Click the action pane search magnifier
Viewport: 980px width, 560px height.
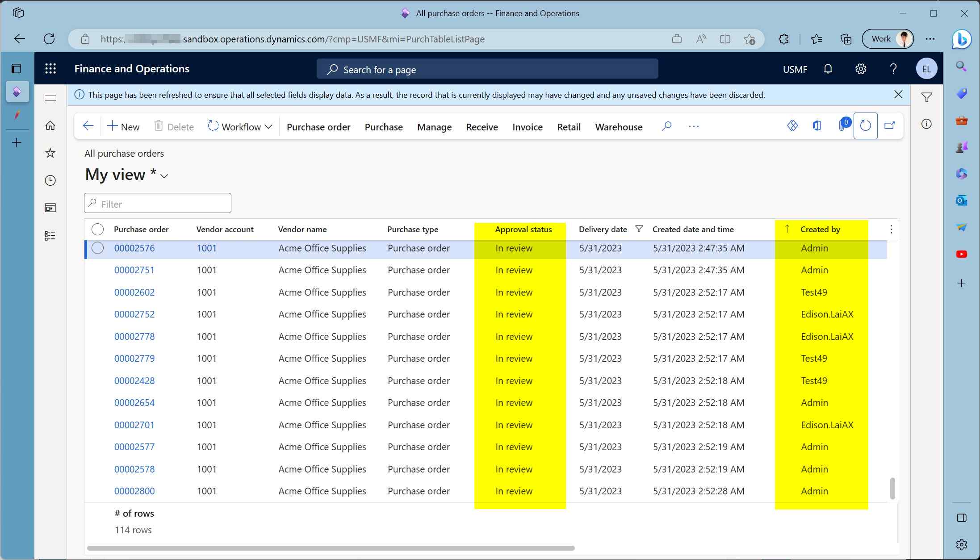click(666, 126)
